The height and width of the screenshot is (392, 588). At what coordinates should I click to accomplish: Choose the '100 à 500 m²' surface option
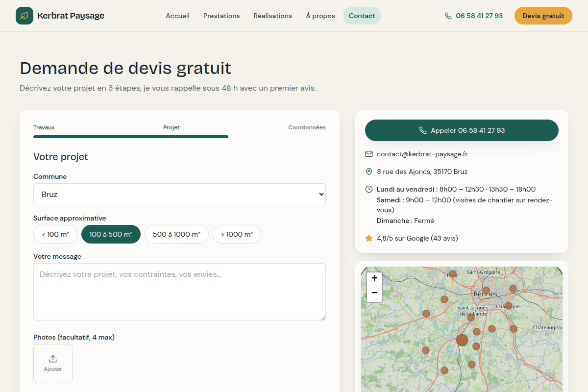pos(111,234)
